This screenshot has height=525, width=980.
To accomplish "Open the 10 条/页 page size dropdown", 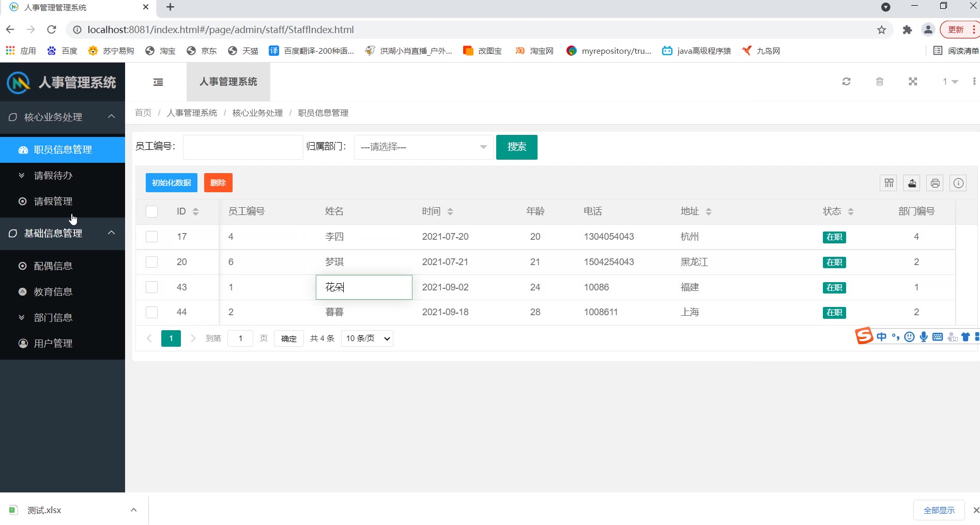I will 367,338.
